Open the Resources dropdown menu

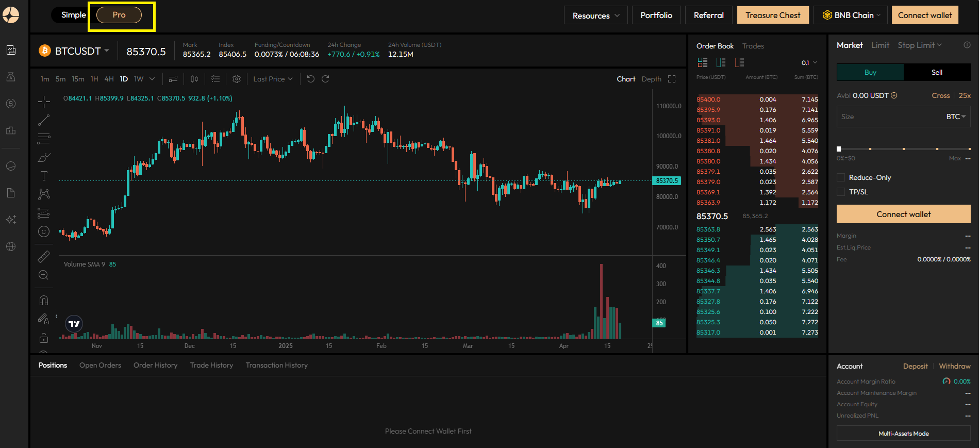595,15
